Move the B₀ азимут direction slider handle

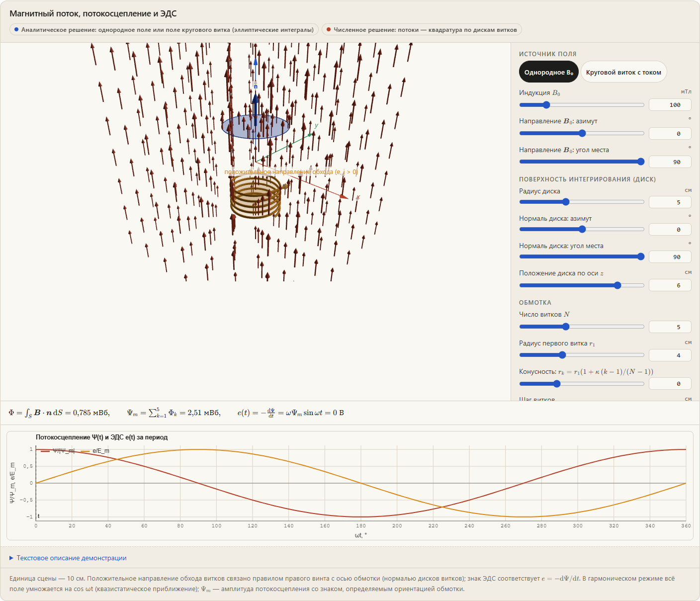coord(582,133)
